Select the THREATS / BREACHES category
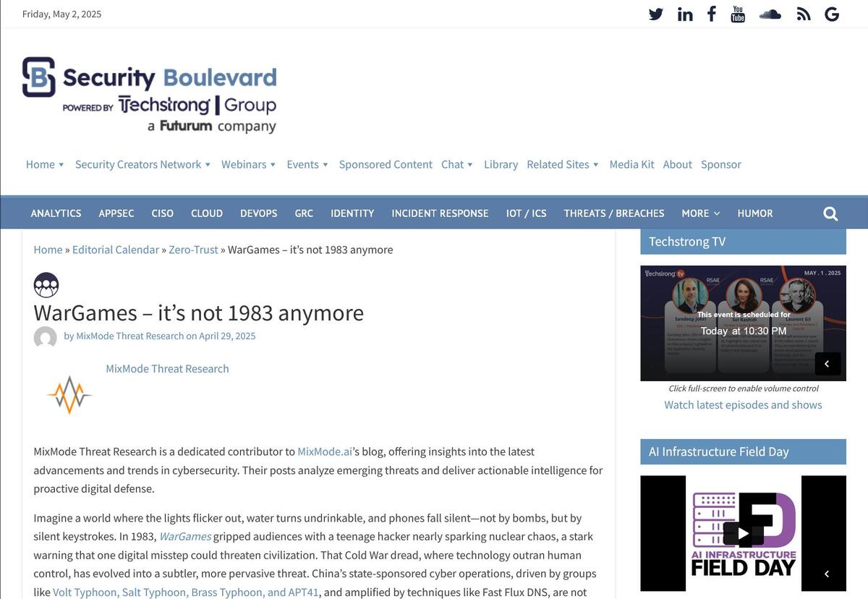Image resolution: width=868 pixels, height=599 pixels. (x=614, y=213)
